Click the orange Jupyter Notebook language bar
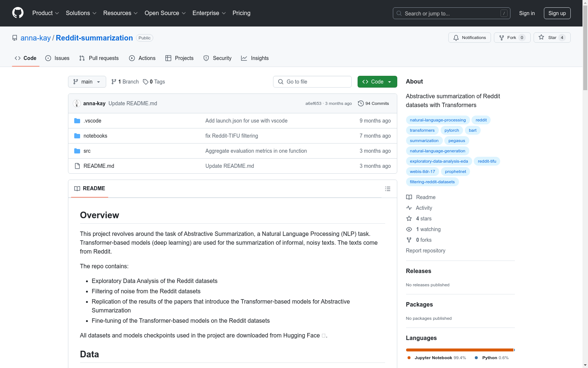 (460, 350)
